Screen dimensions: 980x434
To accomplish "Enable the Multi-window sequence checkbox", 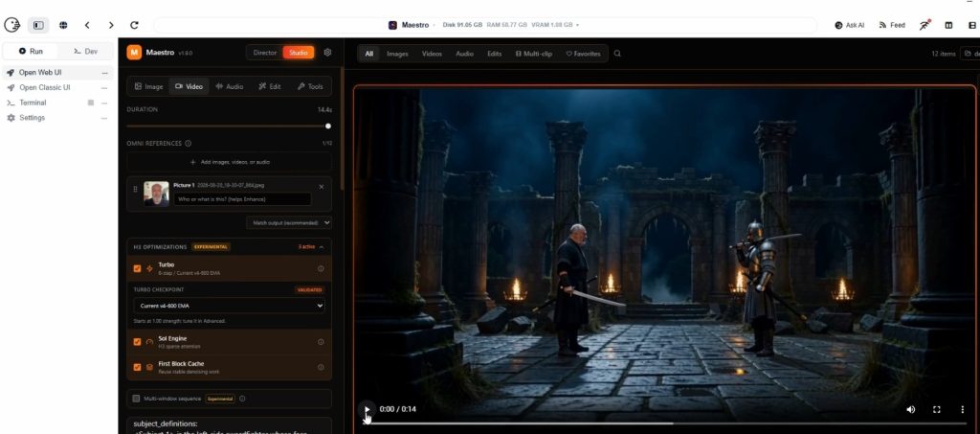I will (136, 399).
